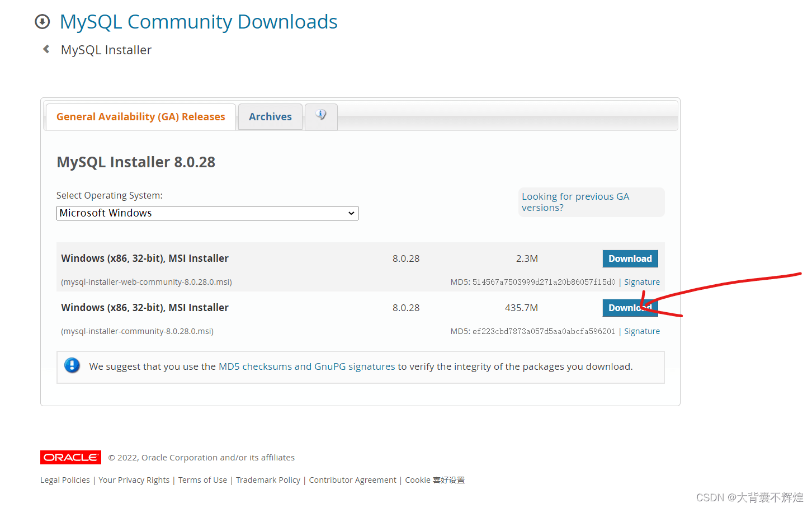
Task: Open Signature link for web-community installer
Action: tap(641, 282)
